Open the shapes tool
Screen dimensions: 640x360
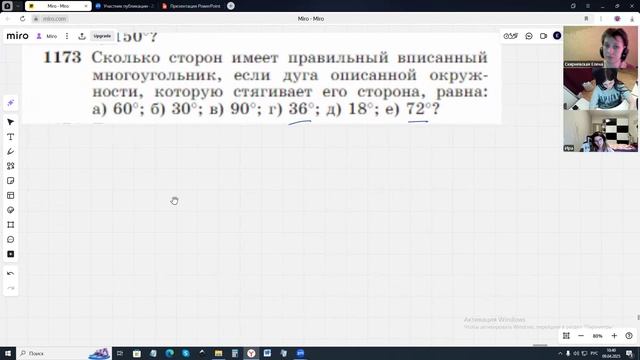tap(11, 166)
